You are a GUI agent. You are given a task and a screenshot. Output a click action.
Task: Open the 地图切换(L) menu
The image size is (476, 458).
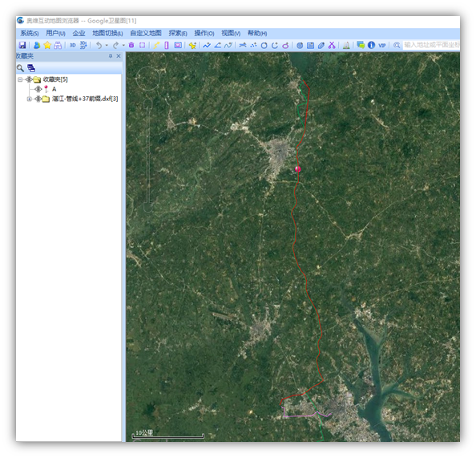tap(107, 33)
